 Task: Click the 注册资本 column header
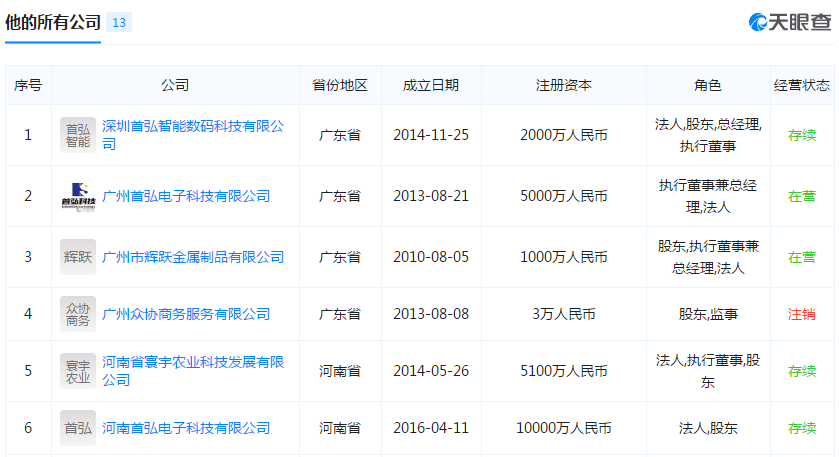click(x=563, y=85)
